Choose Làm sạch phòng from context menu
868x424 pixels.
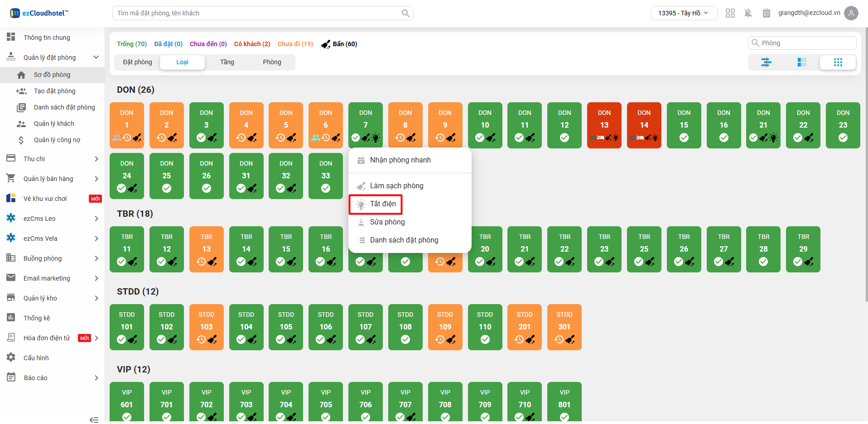pos(396,186)
